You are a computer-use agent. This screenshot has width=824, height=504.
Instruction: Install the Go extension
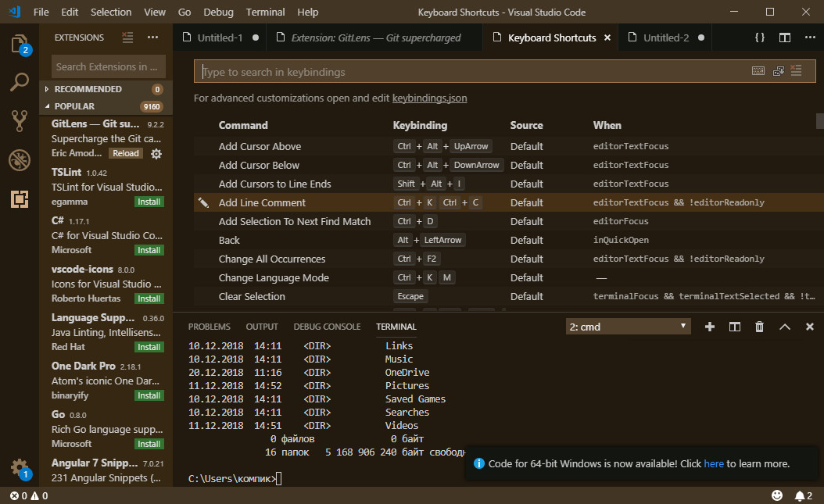(x=149, y=444)
